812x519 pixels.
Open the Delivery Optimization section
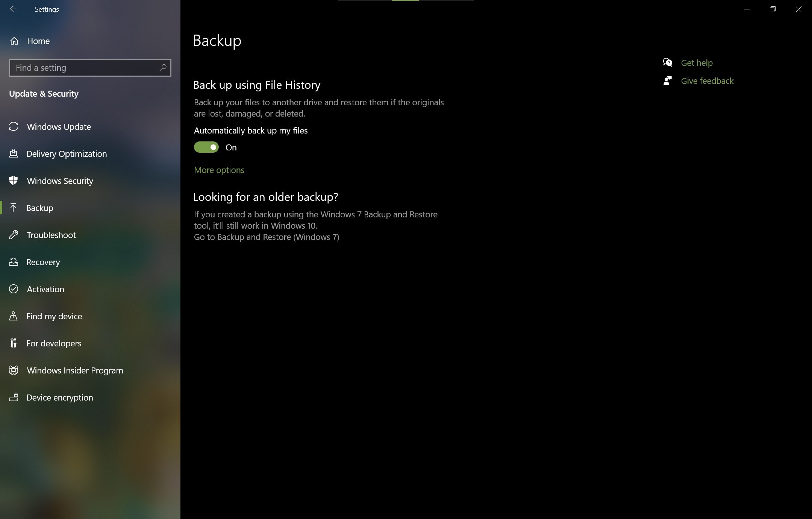click(x=67, y=154)
